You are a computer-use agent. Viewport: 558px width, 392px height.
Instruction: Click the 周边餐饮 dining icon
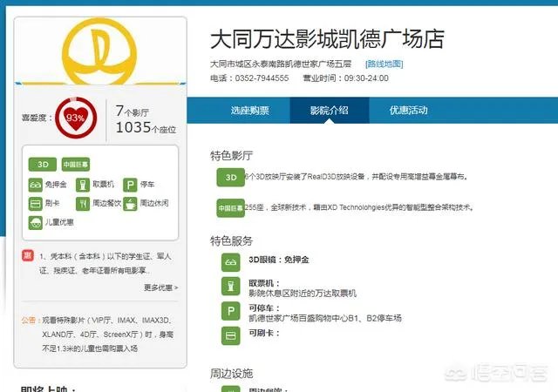click(x=83, y=204)
